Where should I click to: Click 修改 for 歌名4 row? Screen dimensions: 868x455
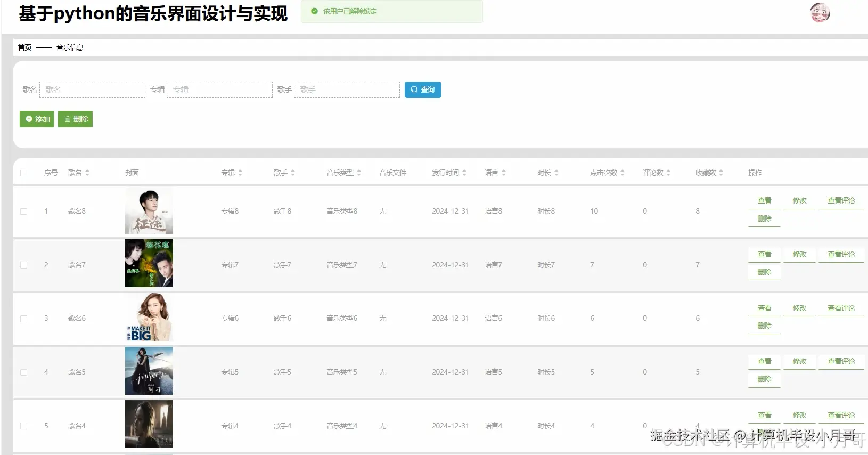point(799,415)
